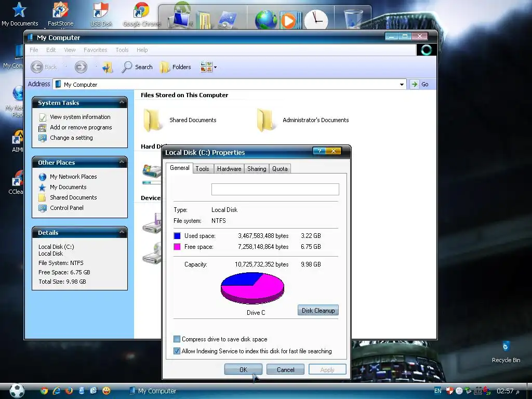Image resolution: width=532 pixels, height=399 pixels.
Task: Click Cancel in the Properties dialog
Action: (285, 369)
